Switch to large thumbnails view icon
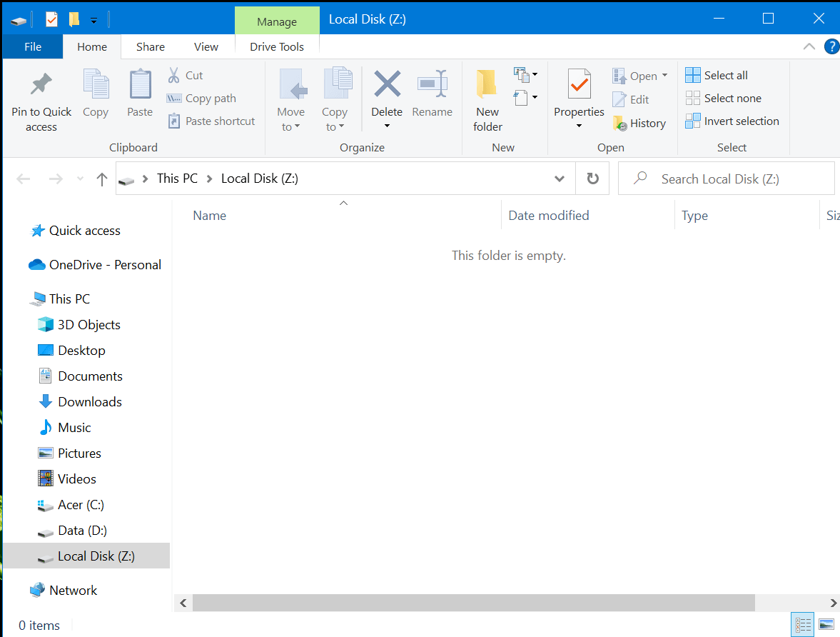Image resolution: width=840 pixels, height=637 pixels. [x=826, y=625]
